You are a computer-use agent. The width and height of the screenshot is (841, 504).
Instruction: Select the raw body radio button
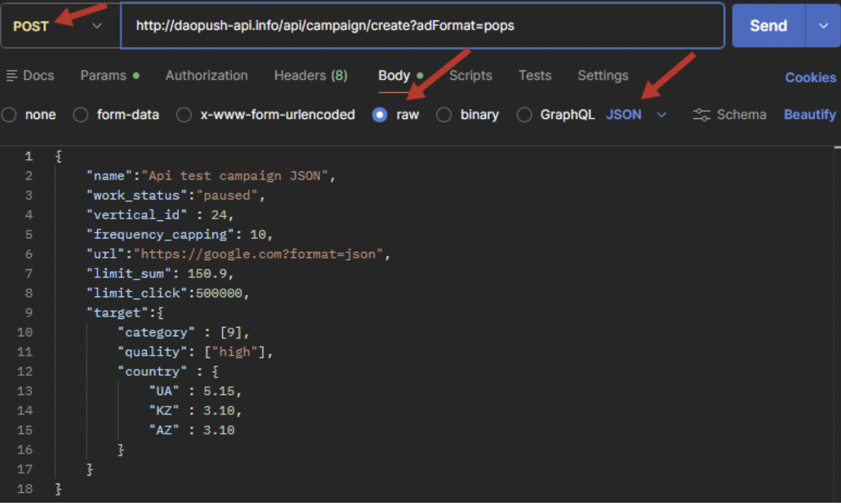point(380,115)
